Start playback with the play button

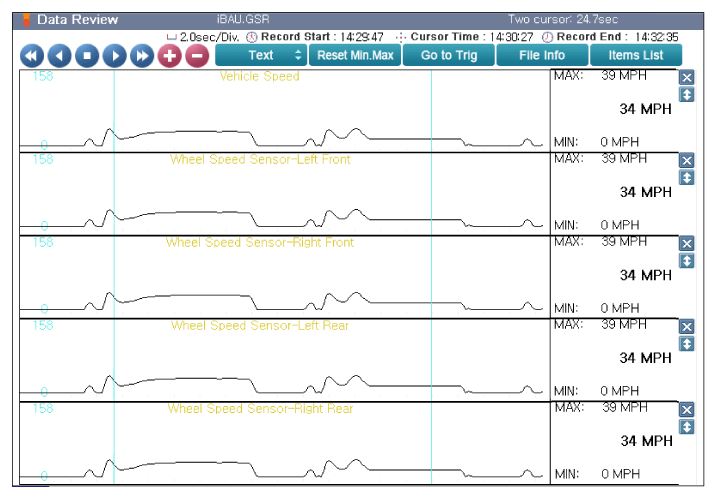click(114, 56)
